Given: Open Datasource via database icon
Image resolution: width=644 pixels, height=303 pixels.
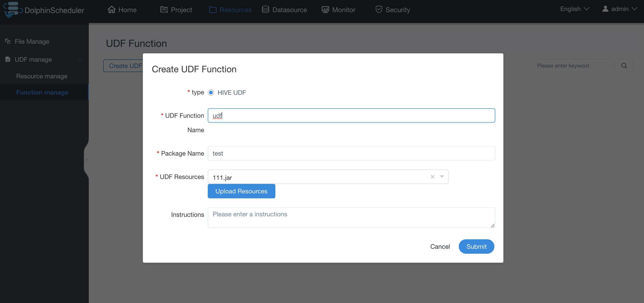Looking at the screenshot, I should (265, 9).
